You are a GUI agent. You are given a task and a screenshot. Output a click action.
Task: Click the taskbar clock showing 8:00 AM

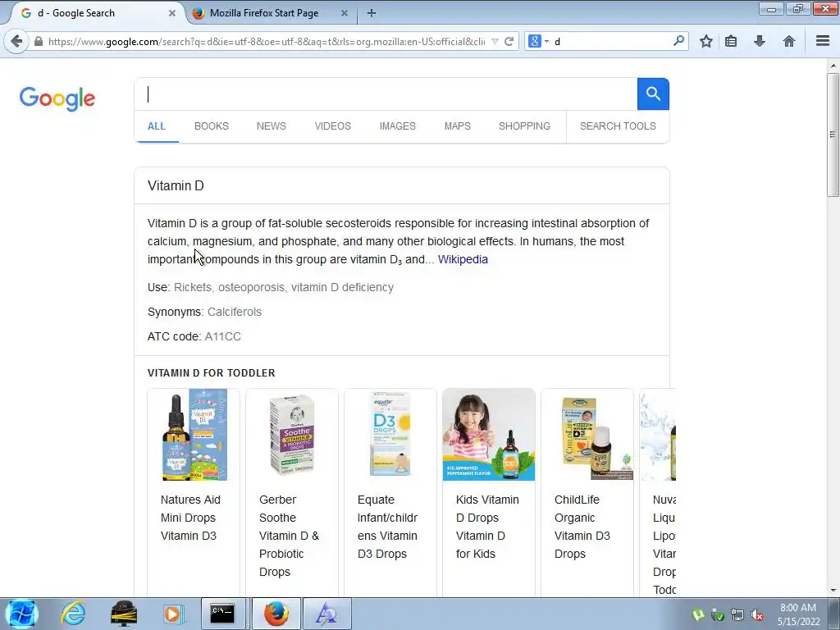pos(799,614)
